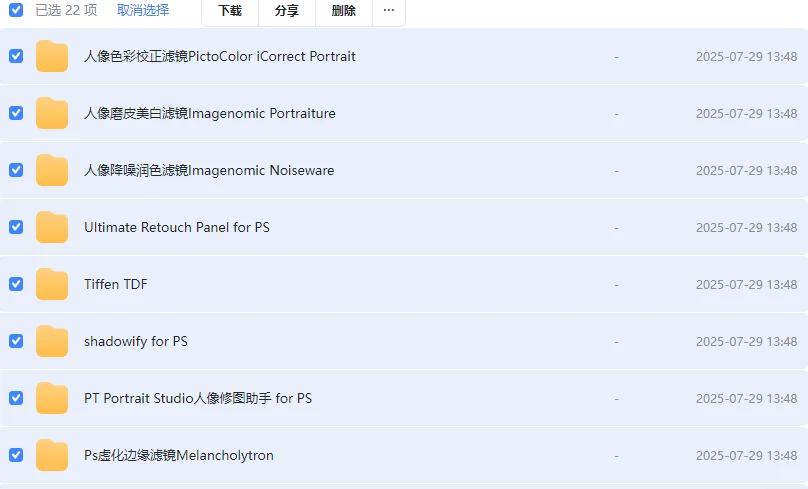The height and width of the screenshot is (489, 808).
Task: Uncheck the Ultimate Retouch Panel checkbox
Action: 16,227
